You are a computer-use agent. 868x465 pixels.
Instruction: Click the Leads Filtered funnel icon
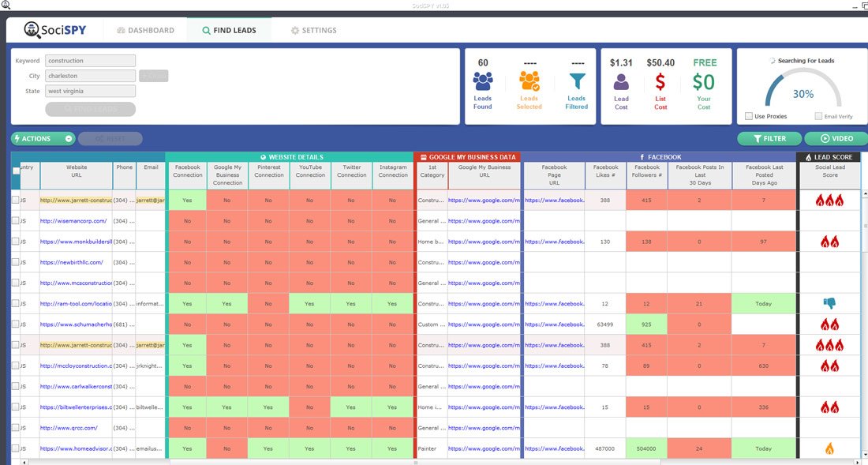click(x=577, y=81)
